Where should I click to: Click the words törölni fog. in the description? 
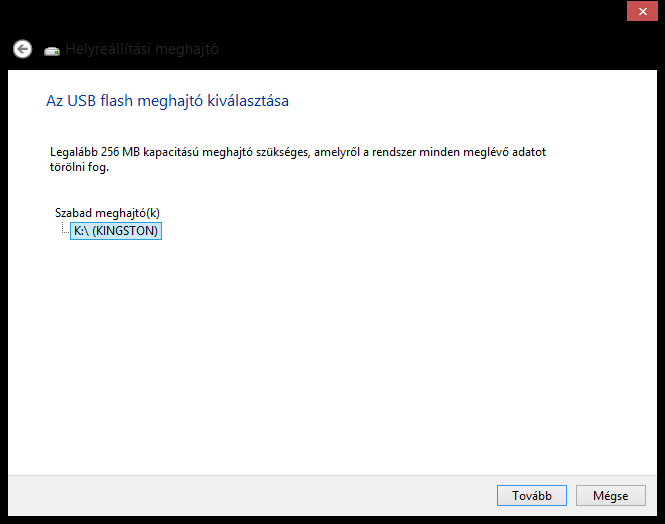79,167
